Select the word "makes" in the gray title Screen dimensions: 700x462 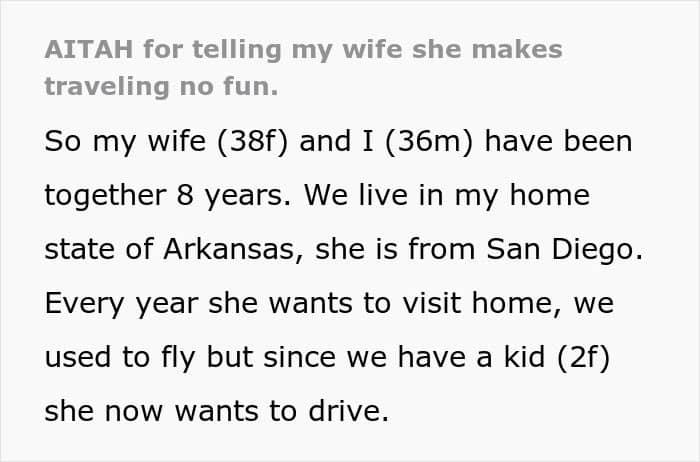coord(517,49)
